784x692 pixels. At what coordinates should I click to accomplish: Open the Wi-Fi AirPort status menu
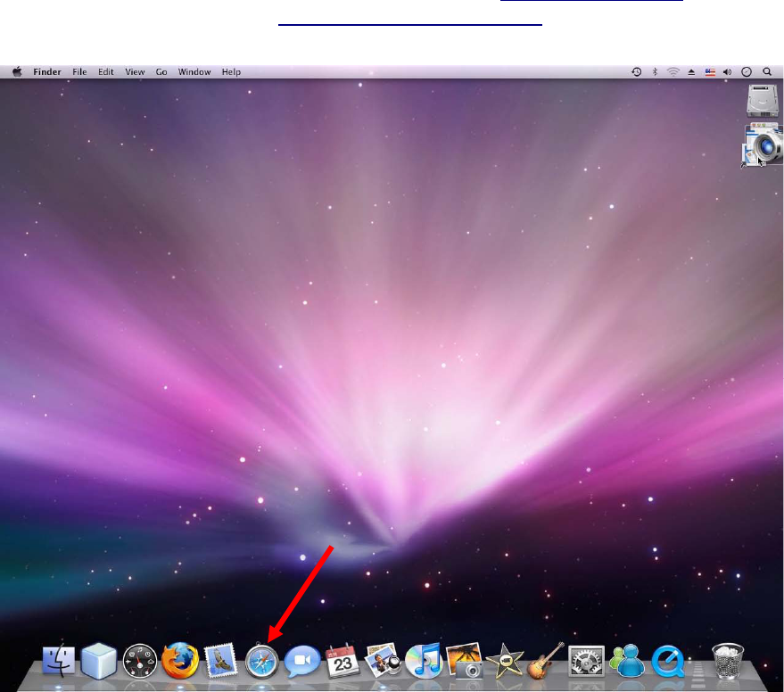[x=673, y=72]
